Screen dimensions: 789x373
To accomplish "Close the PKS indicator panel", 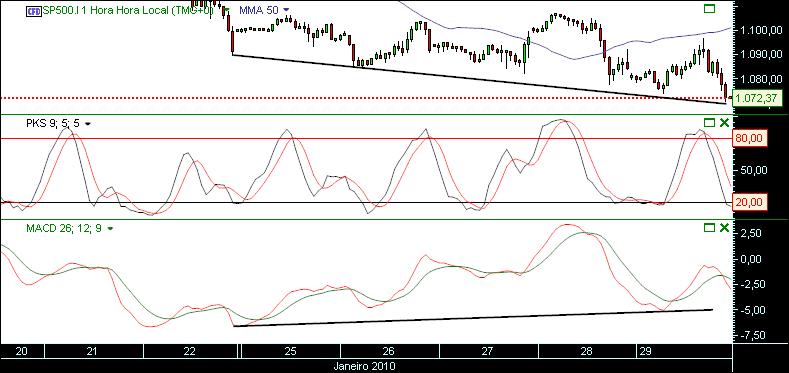I will [724, 123].
